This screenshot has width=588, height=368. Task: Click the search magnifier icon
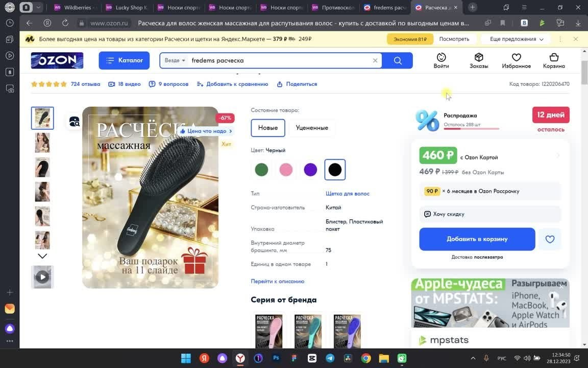click(397, 60)
